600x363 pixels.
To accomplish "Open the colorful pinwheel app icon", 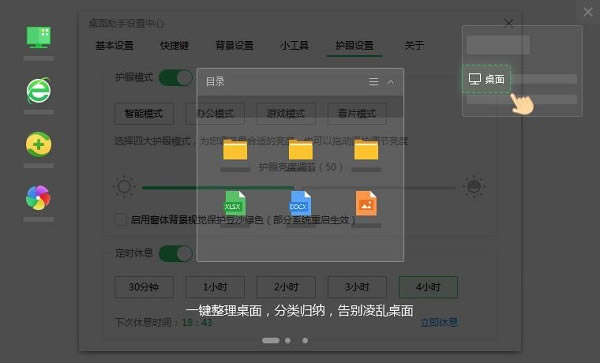I will click(38, 198).
